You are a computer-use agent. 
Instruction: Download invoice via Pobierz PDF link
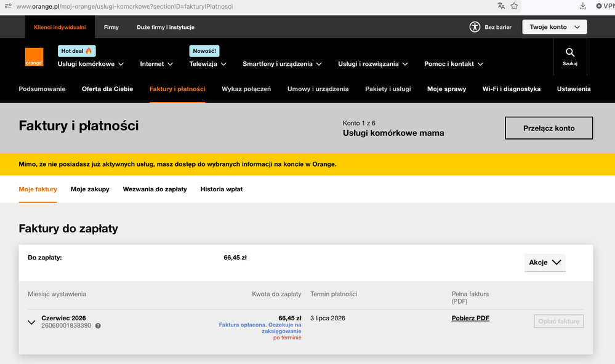point(470,318)
